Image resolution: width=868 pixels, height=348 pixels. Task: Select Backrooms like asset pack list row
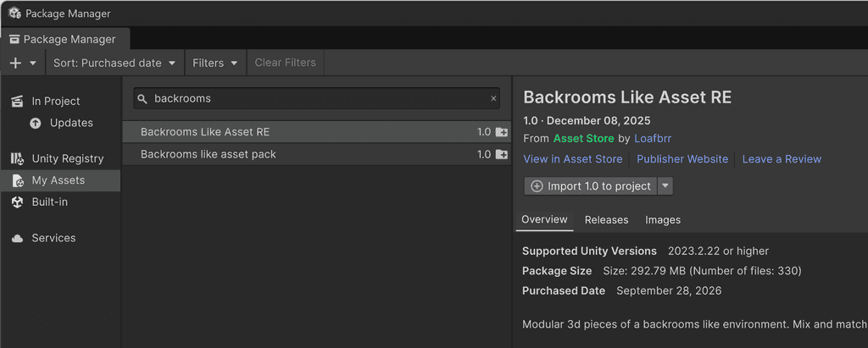(x=317, y=154)
